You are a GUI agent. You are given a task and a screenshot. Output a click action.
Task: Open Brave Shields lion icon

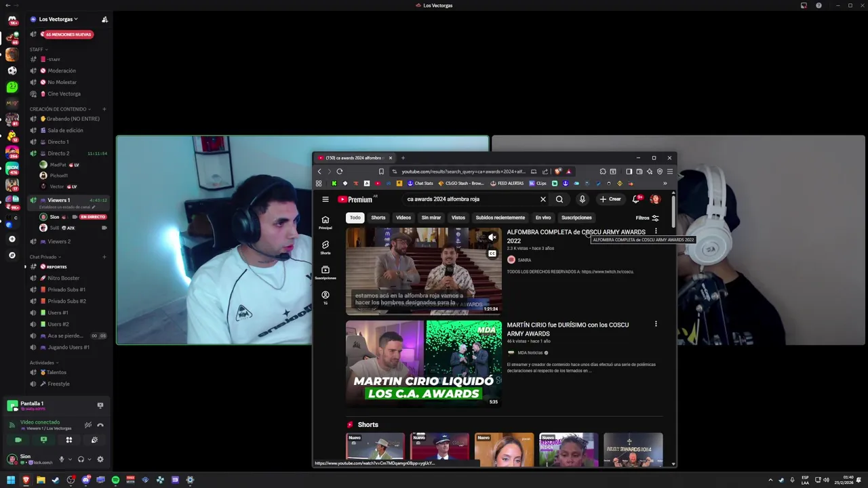click(559, 171)
